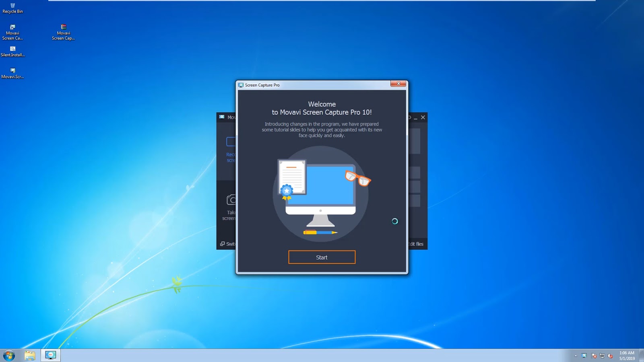The width and height of the screenshot is (644, 362).
Task: Select the Movavi.Scr... desktop file
Action: 12,73
